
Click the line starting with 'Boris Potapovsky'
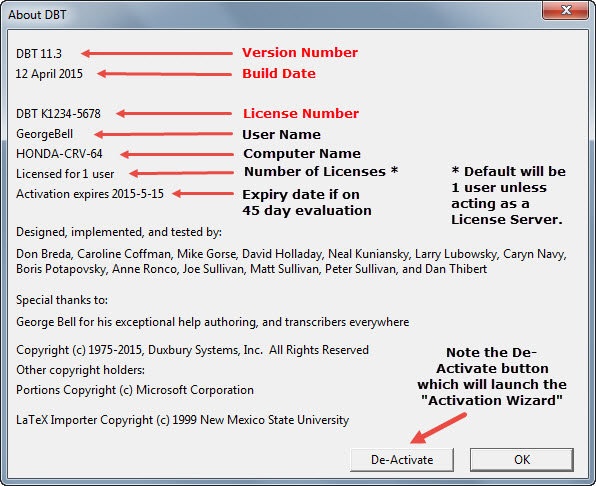(x=251, y=269)
